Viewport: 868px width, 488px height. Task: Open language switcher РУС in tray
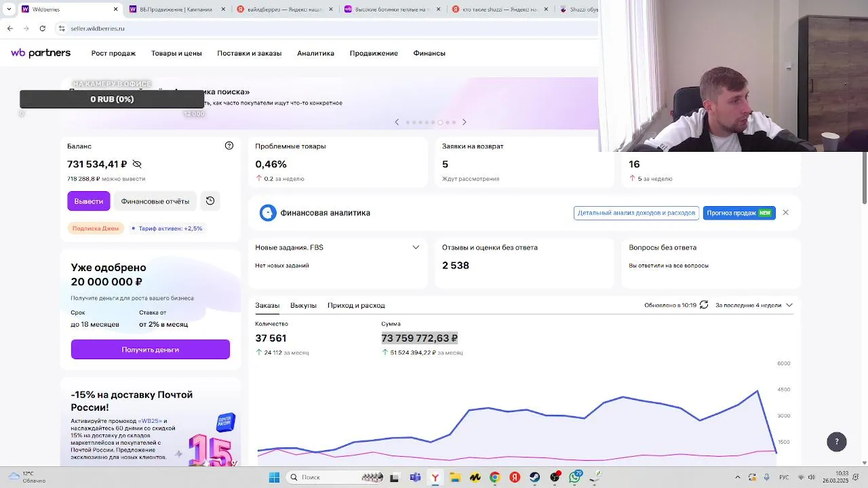pos(784,477)
